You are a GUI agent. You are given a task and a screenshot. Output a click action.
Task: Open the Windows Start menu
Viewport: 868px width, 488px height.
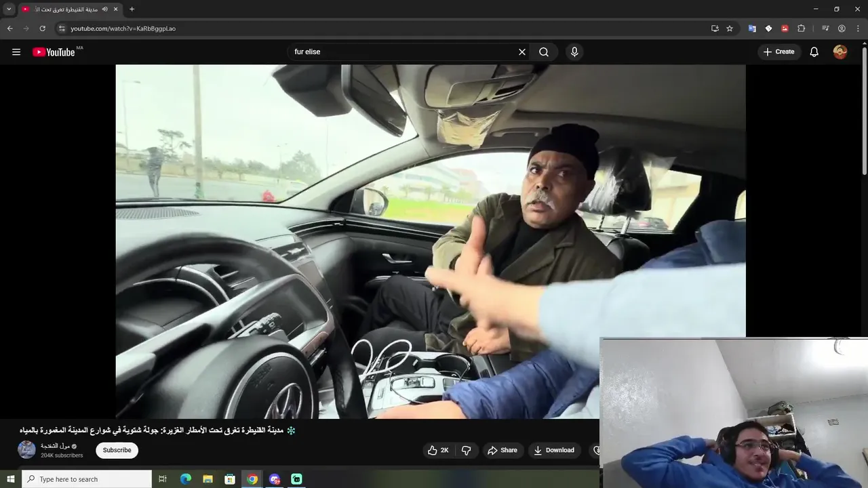10,479
